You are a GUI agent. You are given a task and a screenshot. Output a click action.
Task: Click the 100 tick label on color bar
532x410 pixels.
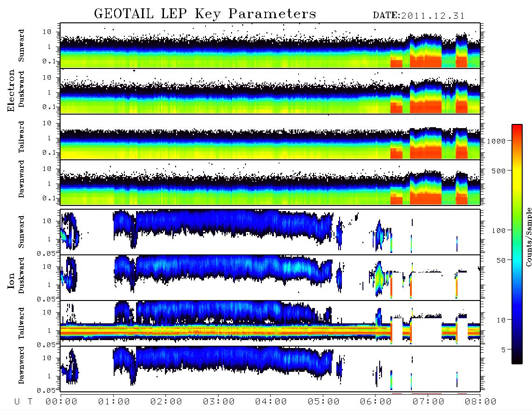click(x=498, y=231)
